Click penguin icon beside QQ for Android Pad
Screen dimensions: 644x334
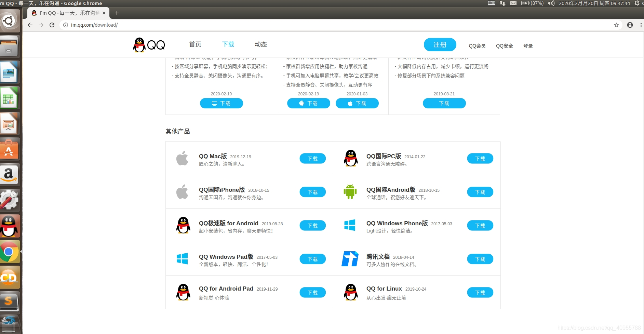183,292
